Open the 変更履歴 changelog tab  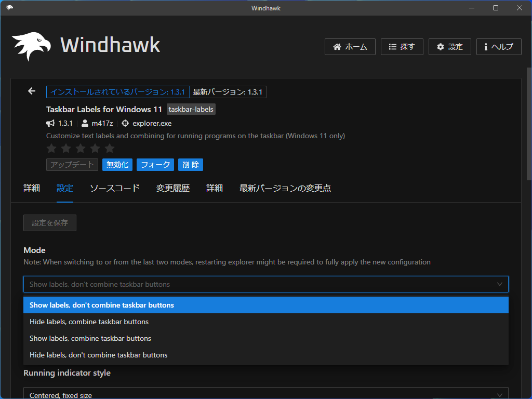(x=173, y=188)
